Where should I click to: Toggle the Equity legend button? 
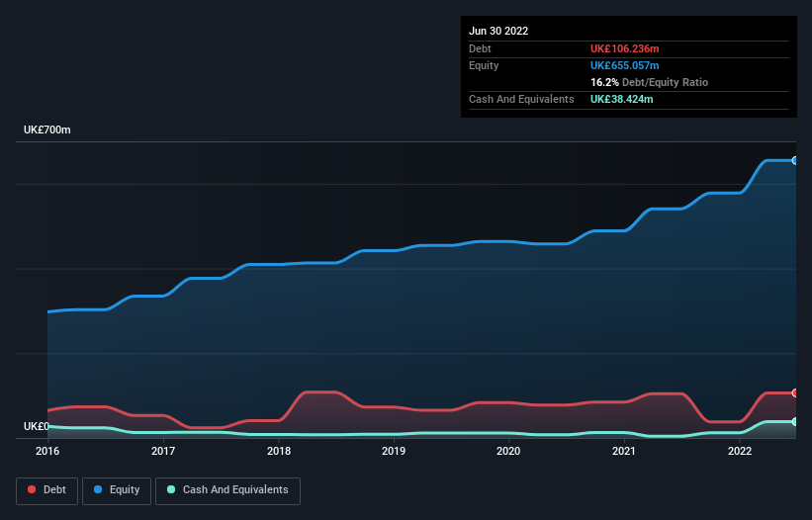tap(117, 490)
